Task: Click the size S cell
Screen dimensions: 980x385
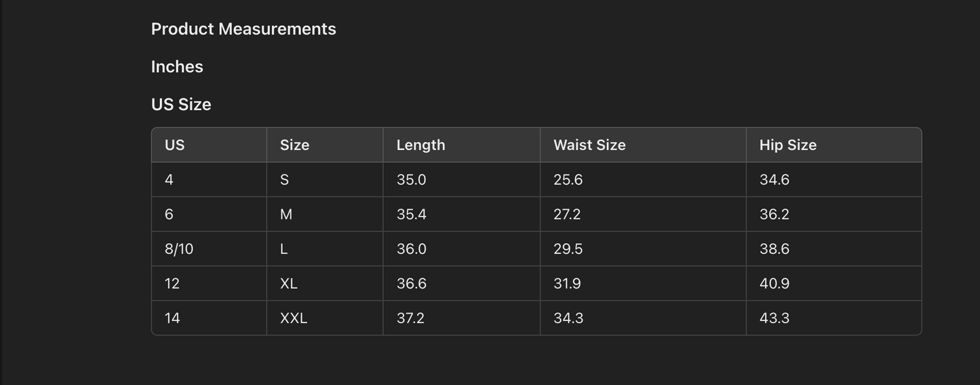Action: pyautogui.click(x=284, y=180)
